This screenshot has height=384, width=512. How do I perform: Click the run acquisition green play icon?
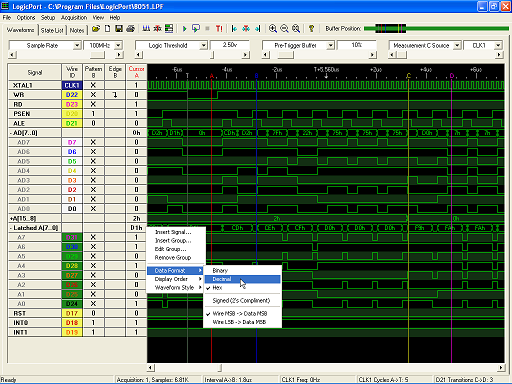(184, 29)
